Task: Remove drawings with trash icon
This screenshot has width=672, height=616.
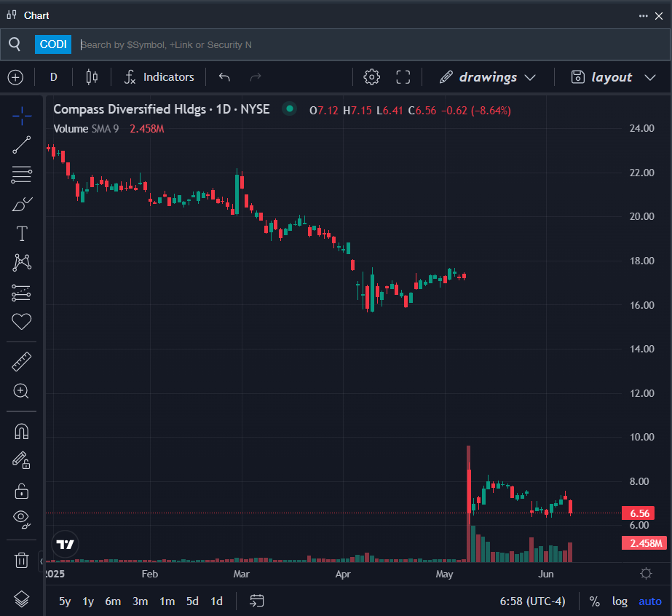Action: (21, 560)
